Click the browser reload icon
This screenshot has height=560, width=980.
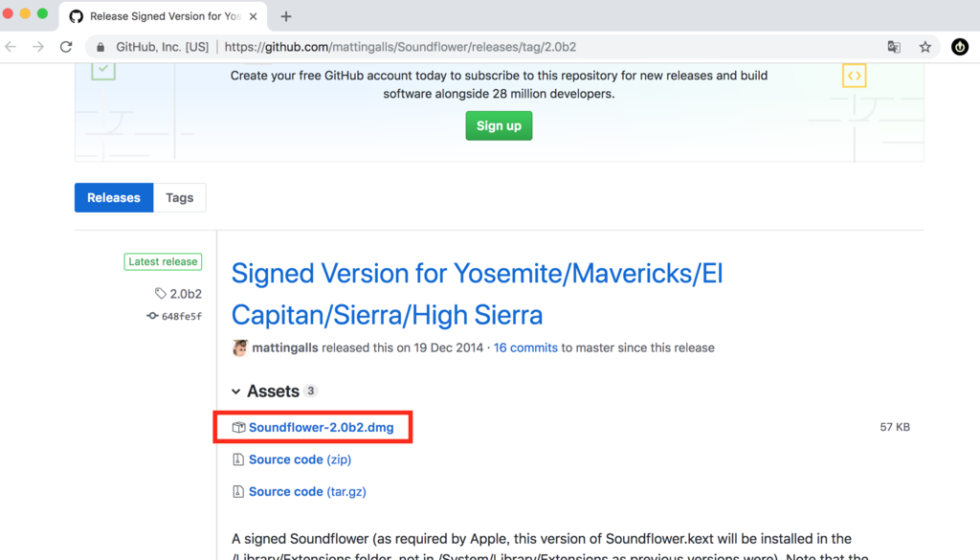coord(66,47)
